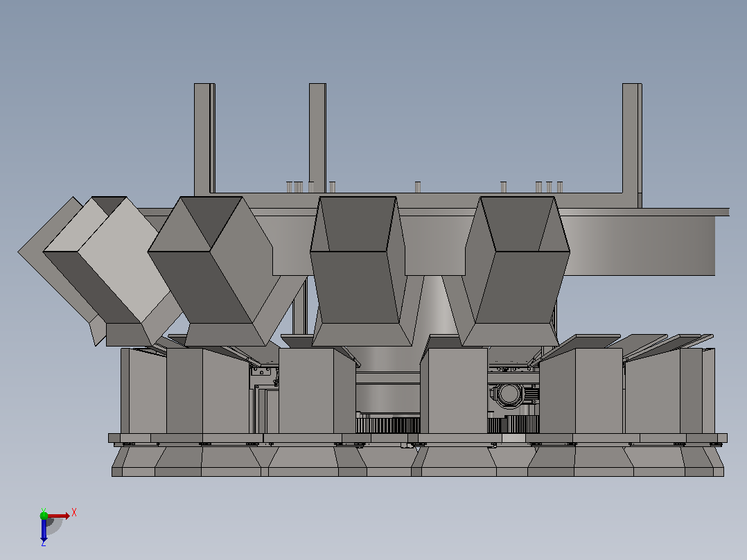Select the bottom base skirt of the machine
The height and width of the screenshot is (560, 747).
coord(418,462)
